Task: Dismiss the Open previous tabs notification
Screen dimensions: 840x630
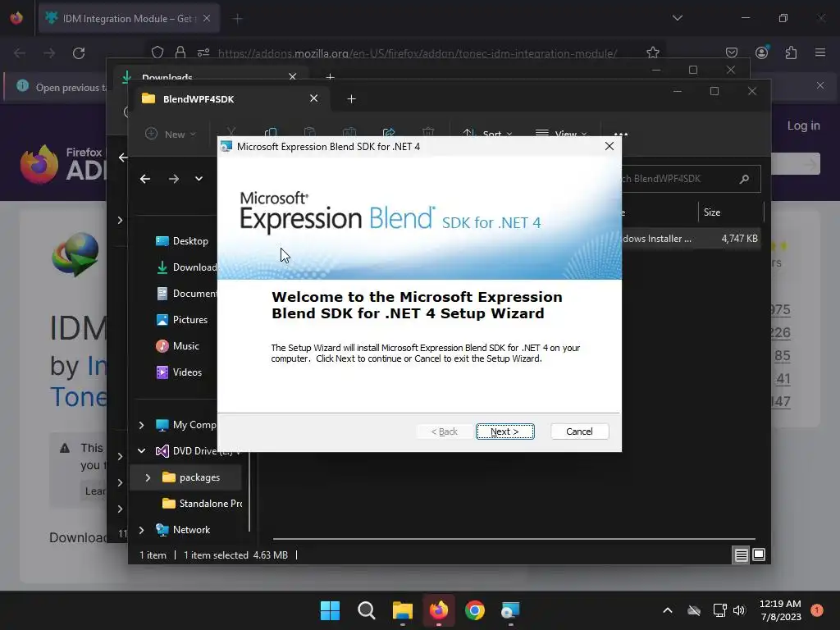Action: (820, 85)
